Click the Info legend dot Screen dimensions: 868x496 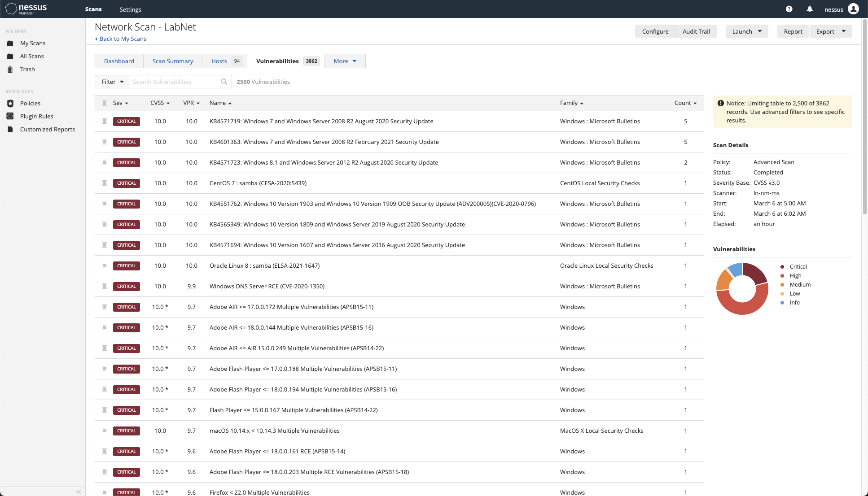[782, 302]
